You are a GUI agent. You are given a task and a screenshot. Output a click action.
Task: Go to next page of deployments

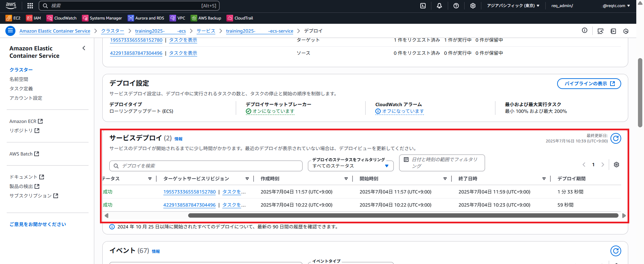603,165
